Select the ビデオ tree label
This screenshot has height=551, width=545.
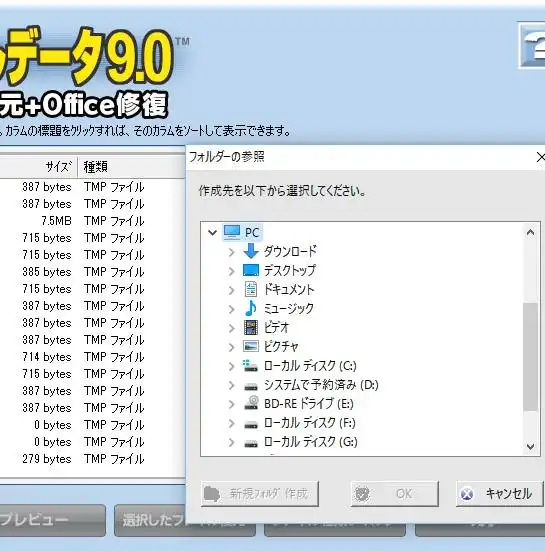276,328
